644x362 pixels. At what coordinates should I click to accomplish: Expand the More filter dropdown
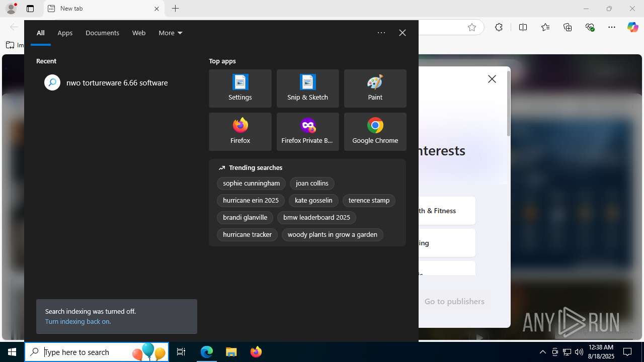tap(171, 33)
